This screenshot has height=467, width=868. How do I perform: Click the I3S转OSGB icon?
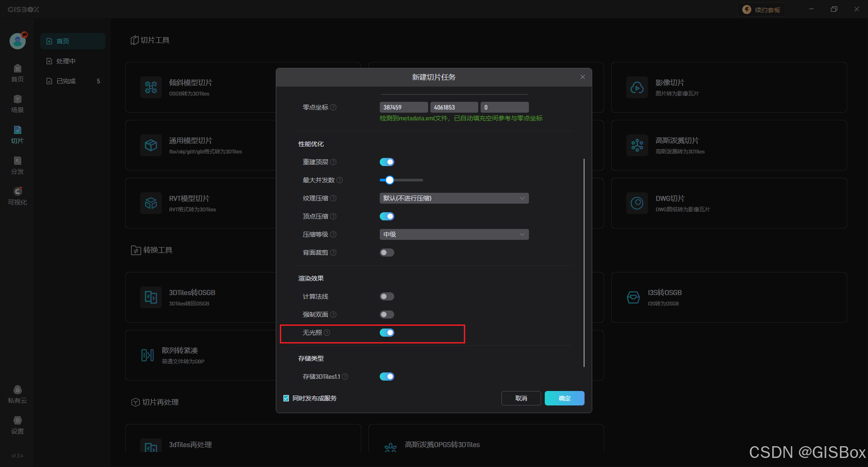(x=633, y=297)
